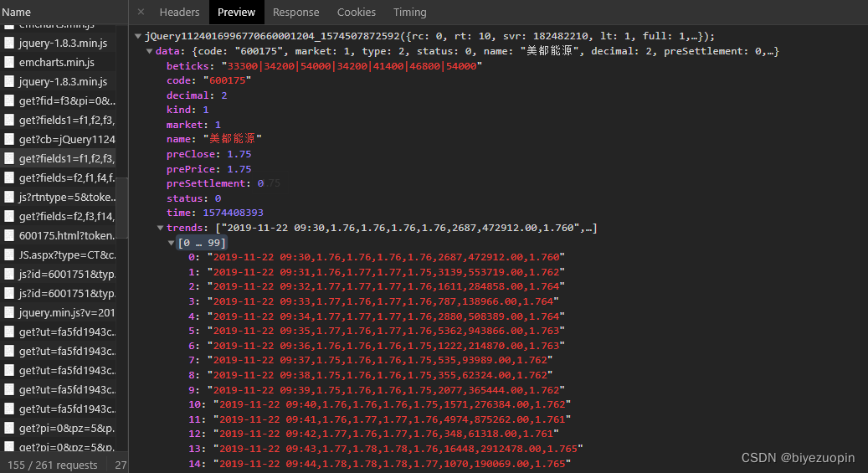
Task: Collapse the data object node
Action: [150, 52]
